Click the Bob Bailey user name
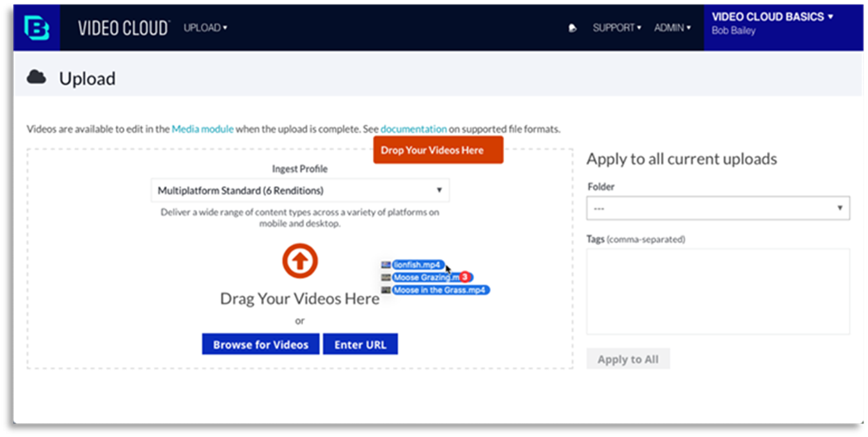Viewport: 868px width, 437px height. (x=734, y=31)
